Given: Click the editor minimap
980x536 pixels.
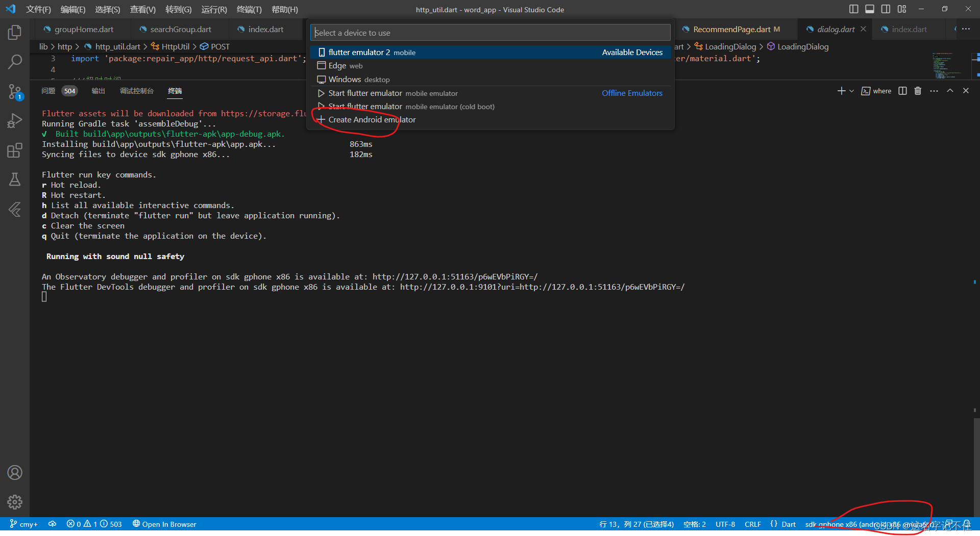Looking at the screenshot, I should pos(950,65).
